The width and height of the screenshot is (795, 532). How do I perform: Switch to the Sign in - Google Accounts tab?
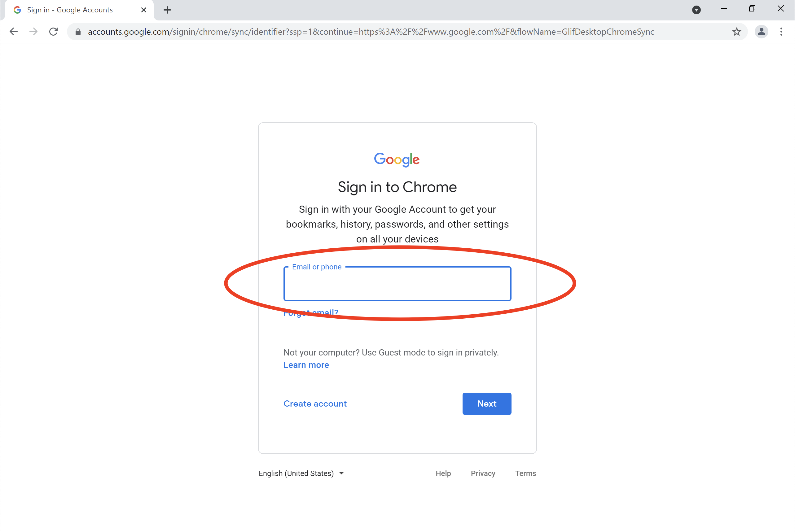pos(70,10)
